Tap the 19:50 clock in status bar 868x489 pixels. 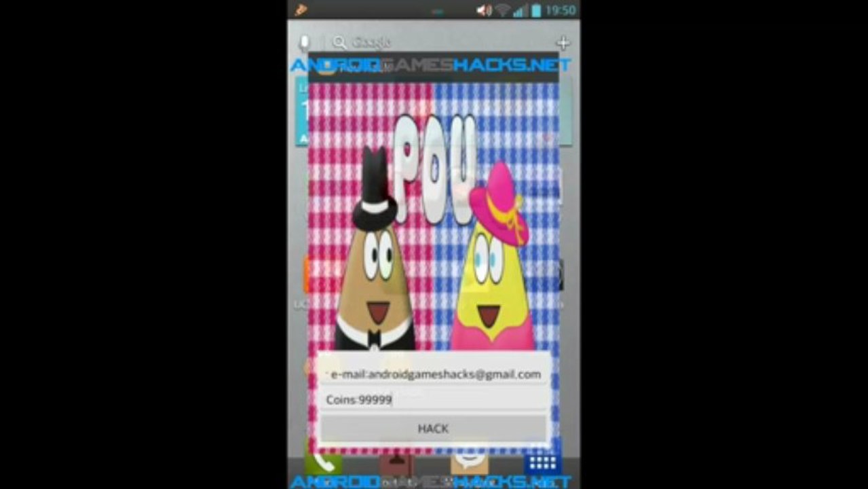(x=561, y=10)
